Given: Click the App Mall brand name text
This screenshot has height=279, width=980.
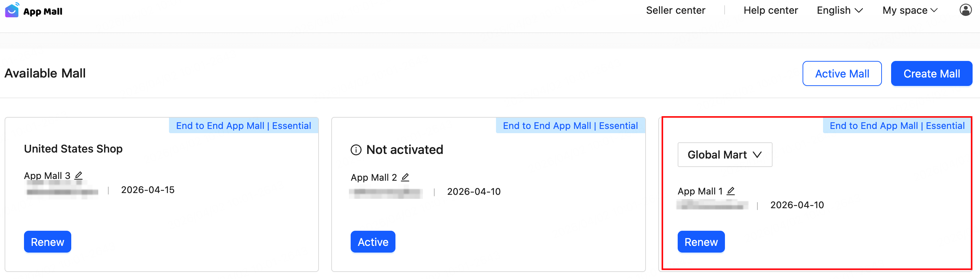Looking at the screenshot, I should 43,12.
